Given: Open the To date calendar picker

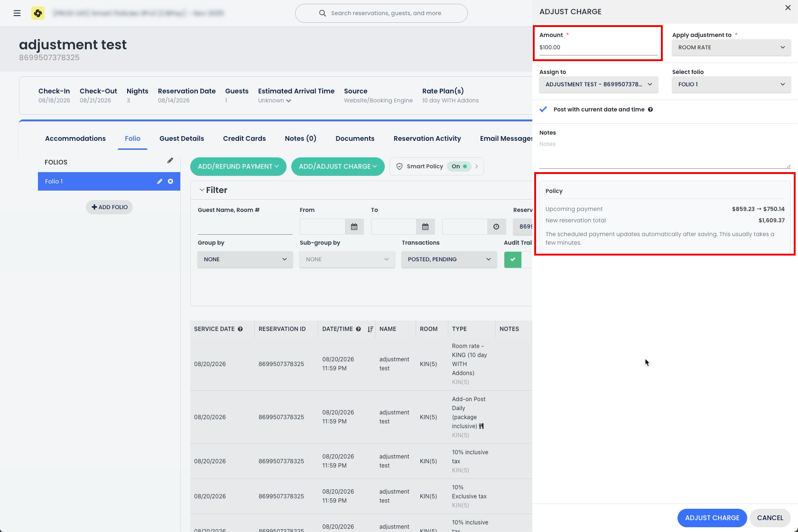Looking at the screenshot, I should [x=426, y=227].
